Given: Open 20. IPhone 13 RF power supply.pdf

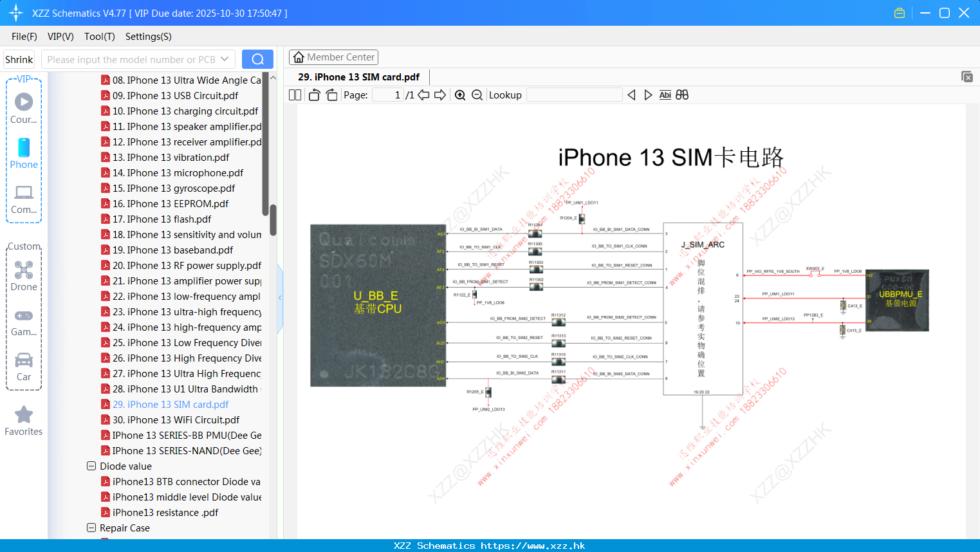Looking at the screenshot, I should pos(181,265).
